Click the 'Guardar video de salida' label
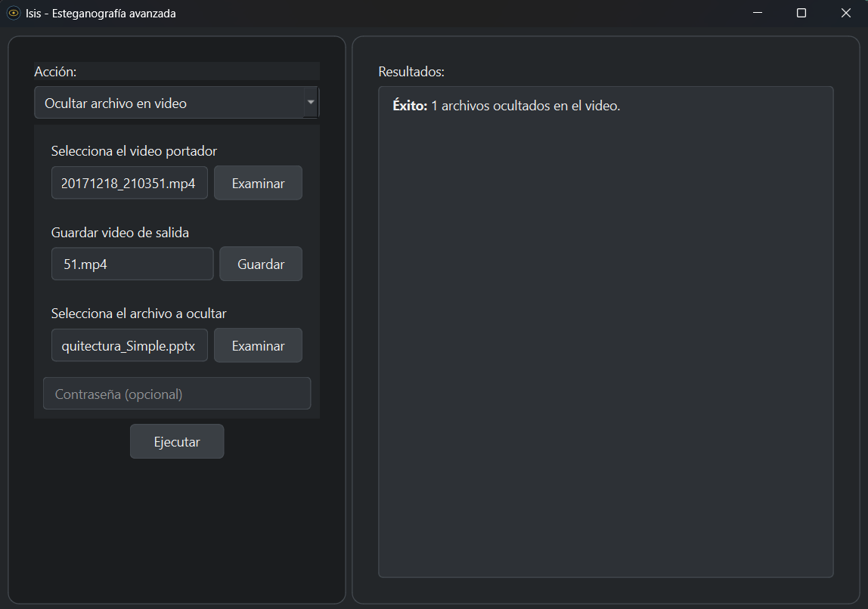The height and width of the screenshot is (609, 868). click(x=120, y=232)
